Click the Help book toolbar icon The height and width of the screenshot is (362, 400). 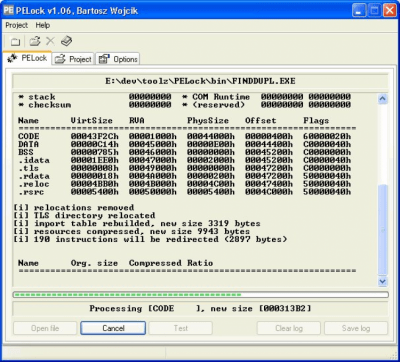pos(66,41)
